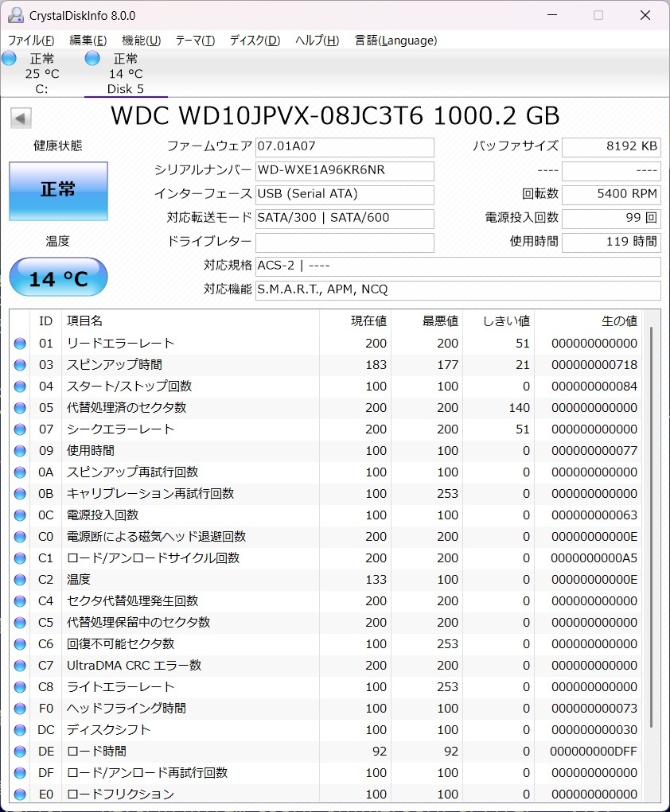Image resolution: width=670 pixels, height=812 pixels.
Task: Click the buffer size field 8192 KB
Action: click(x=611, y=146)
